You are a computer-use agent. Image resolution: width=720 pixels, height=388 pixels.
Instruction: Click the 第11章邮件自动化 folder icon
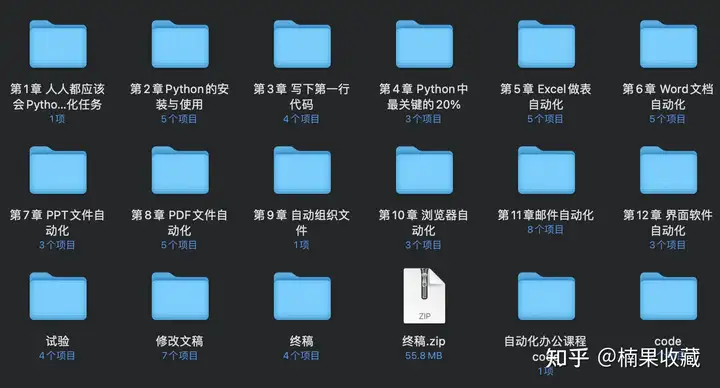click(x=546, y=170)
